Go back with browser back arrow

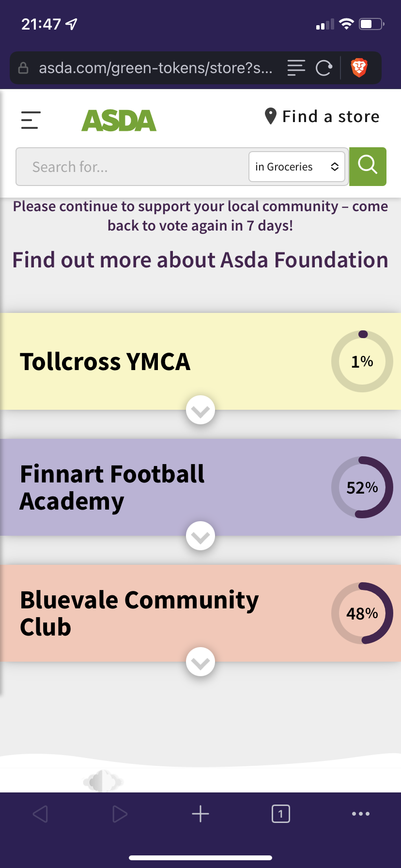tap(40, 814)
